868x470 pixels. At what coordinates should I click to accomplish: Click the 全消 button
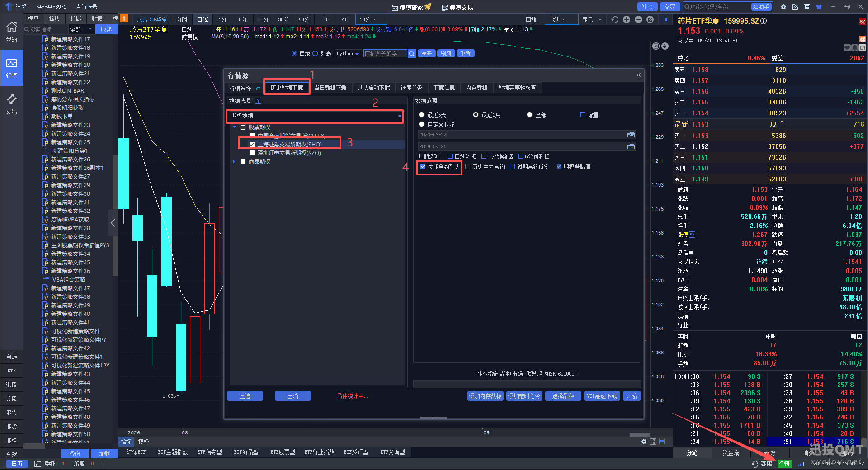[293, 396]
